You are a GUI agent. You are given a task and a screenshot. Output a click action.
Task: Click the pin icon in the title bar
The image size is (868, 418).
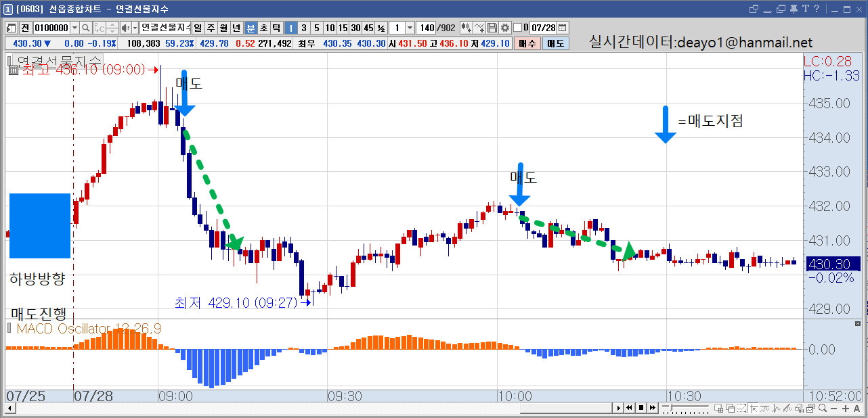point(794,9)
